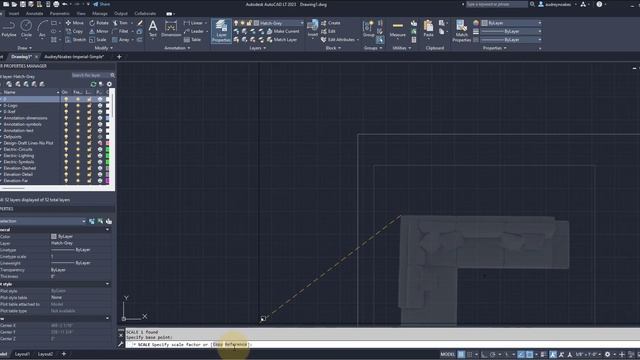This screenshot has width=640, height=360.
Task: Add a new drawing tab with plus
Action: click(x=119, y=57)
